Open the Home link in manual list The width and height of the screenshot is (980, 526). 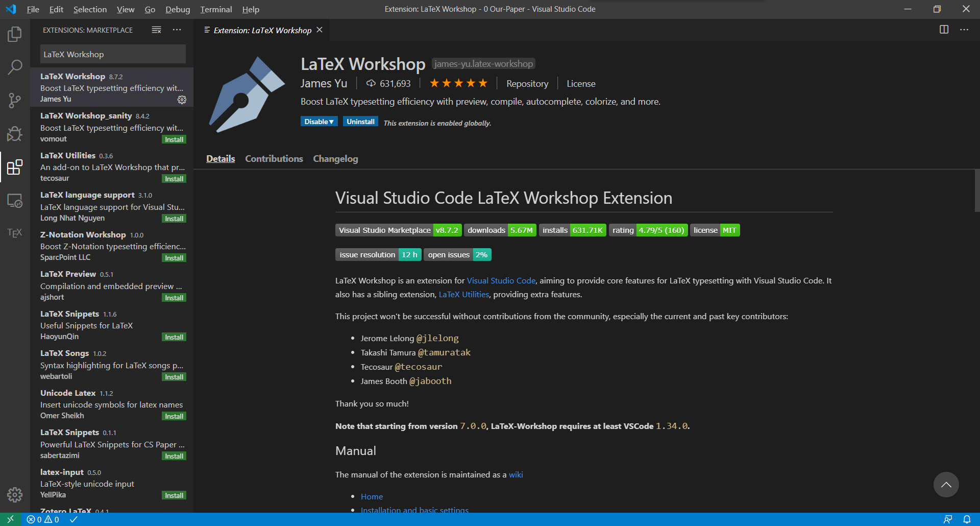[x=372, y=496]
